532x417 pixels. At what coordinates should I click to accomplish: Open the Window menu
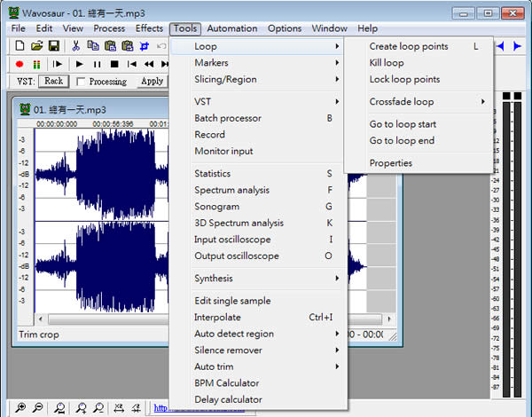click(330, 28)
